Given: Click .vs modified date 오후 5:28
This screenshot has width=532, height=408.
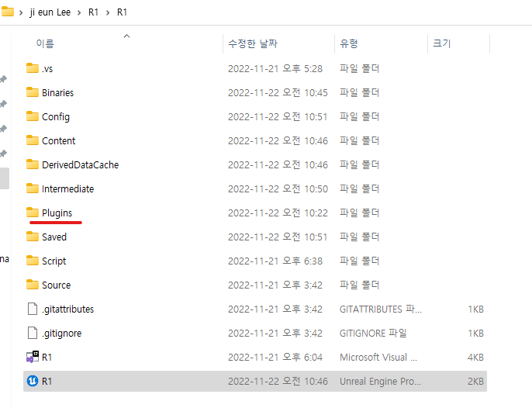Looking at the screenshot, I should pos(275,69).
